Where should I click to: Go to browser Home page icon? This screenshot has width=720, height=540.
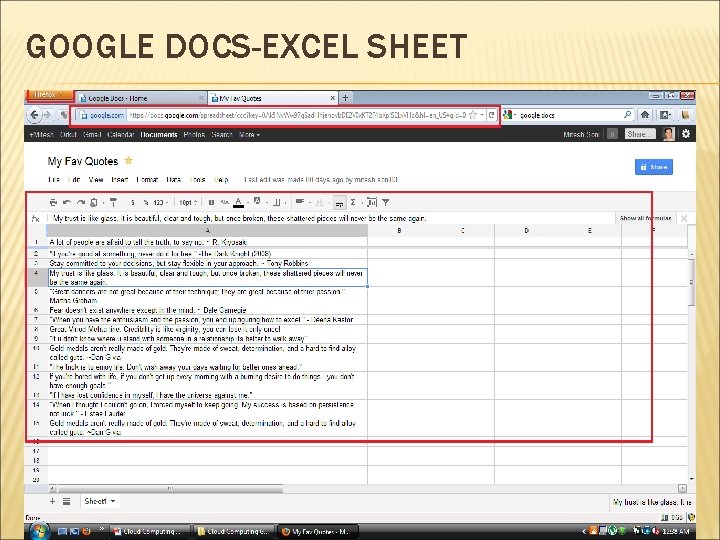[x=645, y=115]
